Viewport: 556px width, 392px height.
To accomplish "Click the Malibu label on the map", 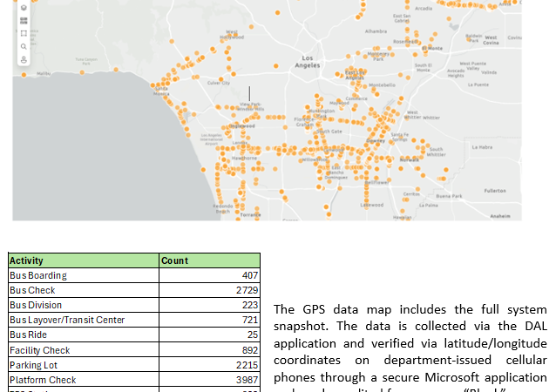I will (43, 74).
